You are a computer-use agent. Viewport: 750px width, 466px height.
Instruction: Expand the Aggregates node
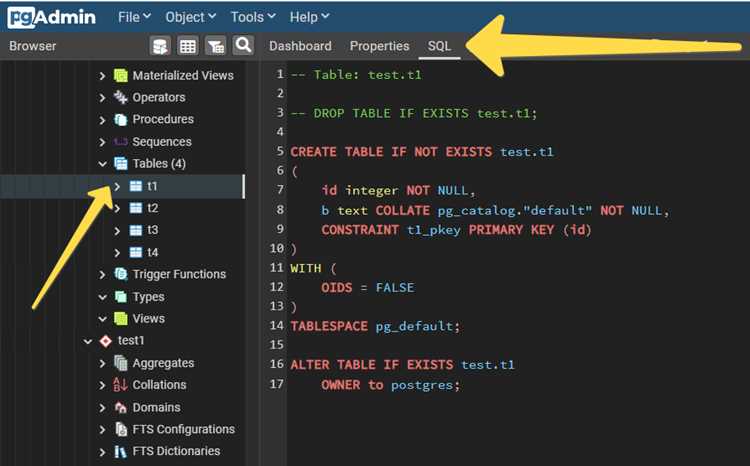tap(102, 364)
